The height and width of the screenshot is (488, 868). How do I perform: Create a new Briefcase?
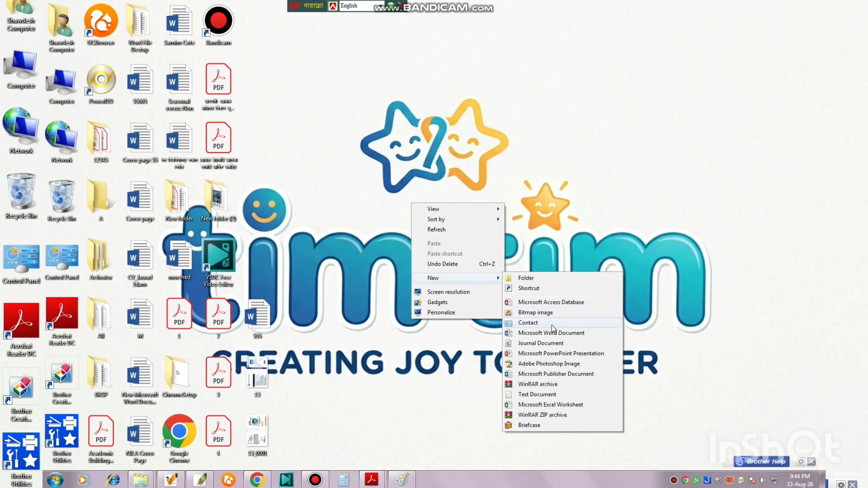pyautogui.click(x=563, y=425)
